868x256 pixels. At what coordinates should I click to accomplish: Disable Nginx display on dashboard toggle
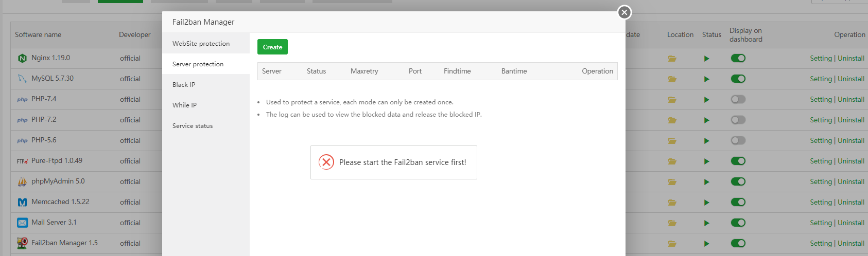click(738, 58)
